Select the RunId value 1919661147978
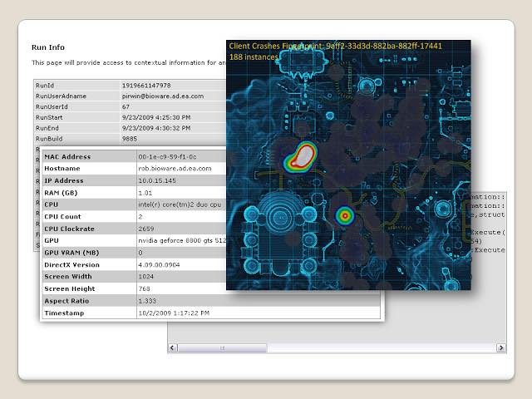The height and width of the screenshot is (399, 532). tap(146, 85)
